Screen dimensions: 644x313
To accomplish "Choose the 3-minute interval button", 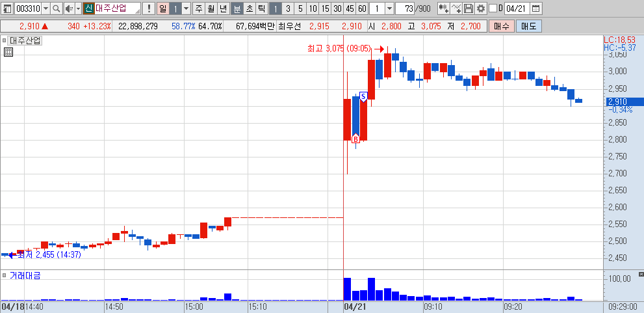I will [x=288, y=8].
